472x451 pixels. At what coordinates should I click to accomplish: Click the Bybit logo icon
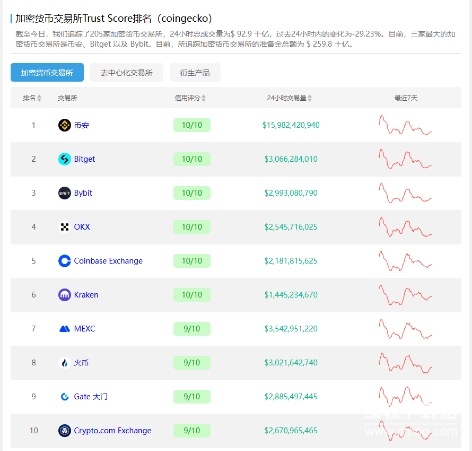(64, 193)
